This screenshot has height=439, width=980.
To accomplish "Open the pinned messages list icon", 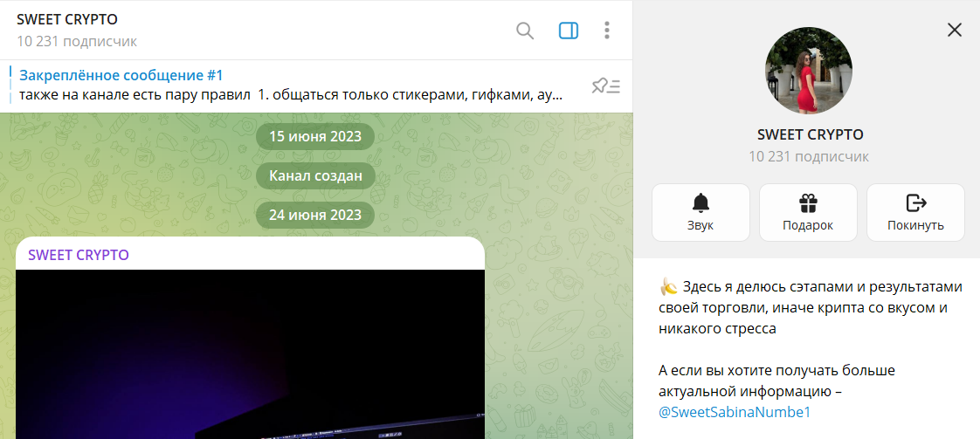I will click(x=605, y=86).
